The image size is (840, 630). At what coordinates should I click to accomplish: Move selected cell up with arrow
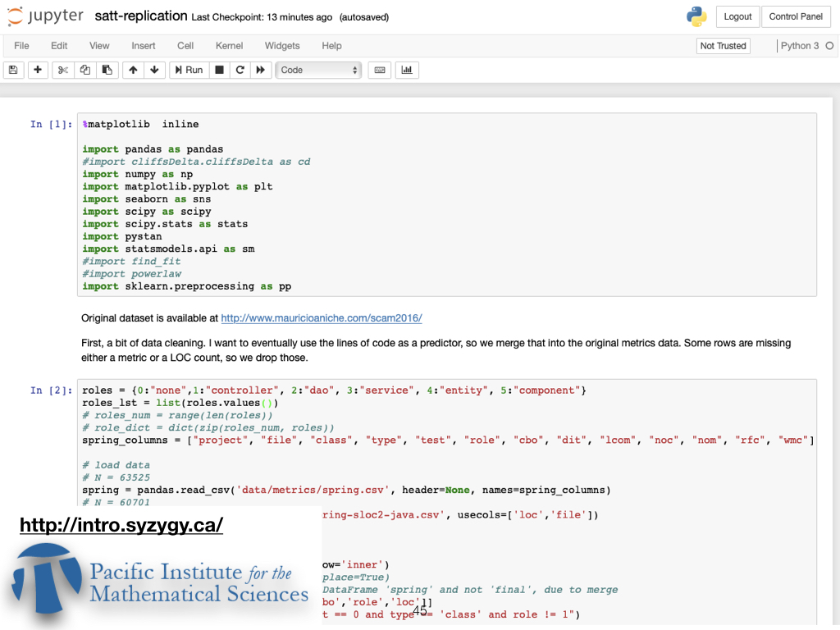pyautogui.click(x=133, y=71)
